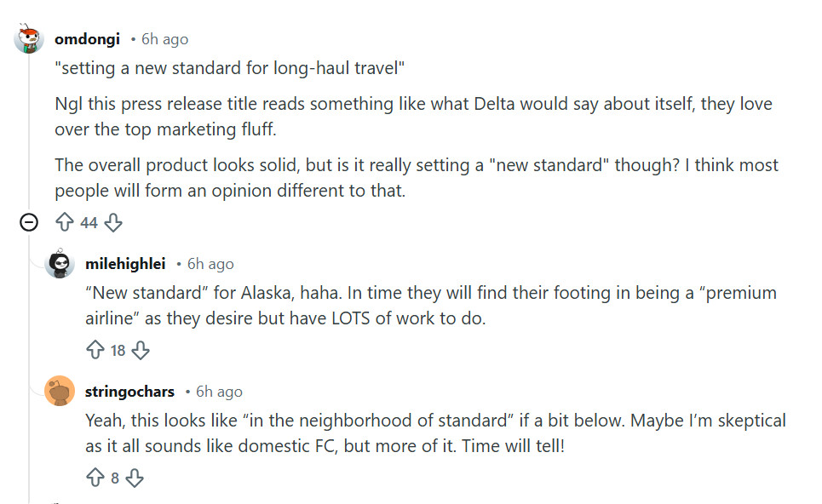The width and height of the screenshot is (822, 504).
Task: Visit the stringochars username link
Action: pos(129,392)
